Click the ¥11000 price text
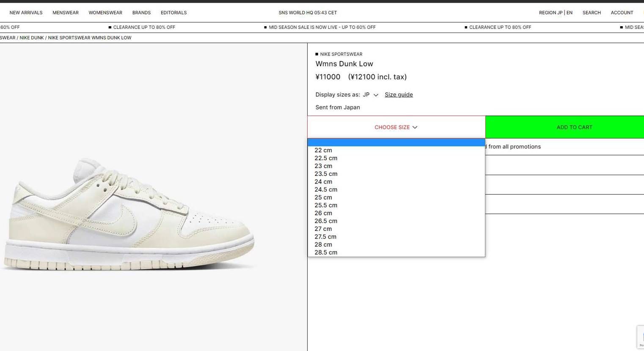 point(328,77)
